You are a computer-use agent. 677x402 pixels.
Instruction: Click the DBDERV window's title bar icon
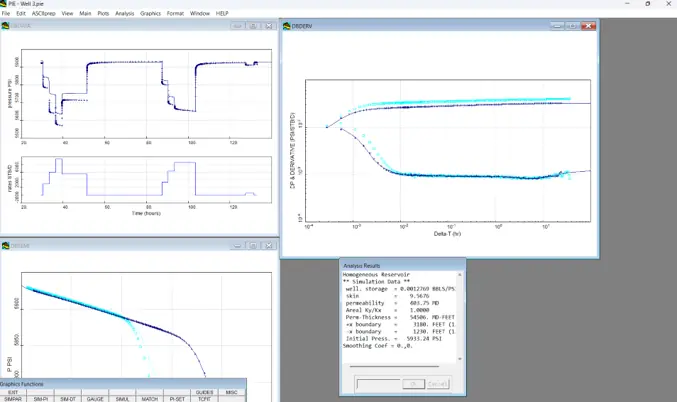pyautogui.click(x=287, y=26)
